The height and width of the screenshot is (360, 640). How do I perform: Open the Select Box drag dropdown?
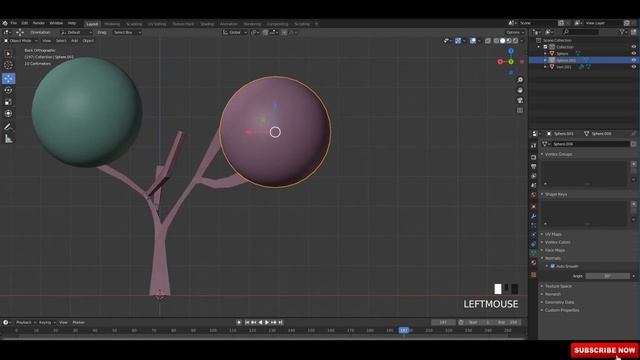tap(127, 32)
